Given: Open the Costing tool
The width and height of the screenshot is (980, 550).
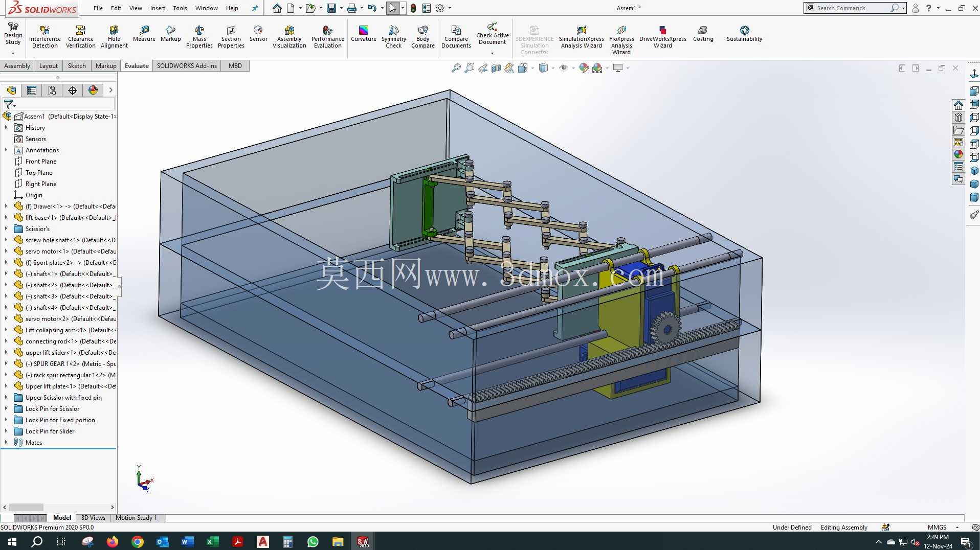Looking at the screenshot, I should (703, 34).
